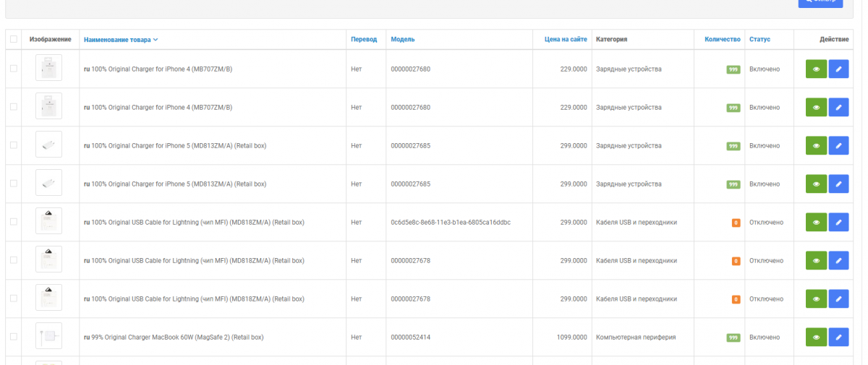Click price 299.0000 in row 0c6d5e8c-8e68-11e3-b1ea-6805ca16ddbc
The width and height of the screenshot is (868, 365).
[x=574, y=223]
